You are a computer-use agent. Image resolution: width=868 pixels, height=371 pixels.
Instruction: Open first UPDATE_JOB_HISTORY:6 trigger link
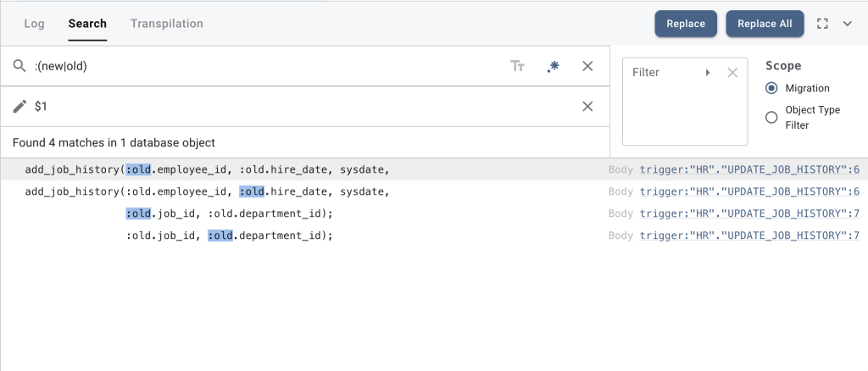(749, 169)
